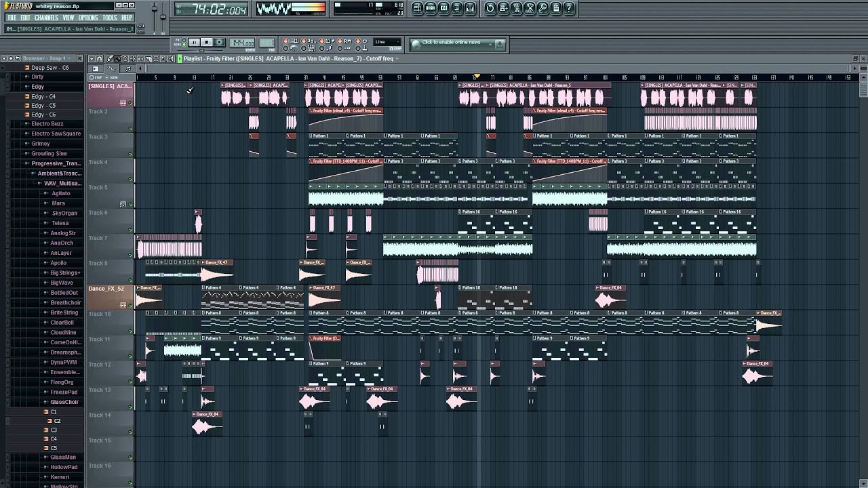
Task: Open the Line snap dropdown
Action: 387,42
